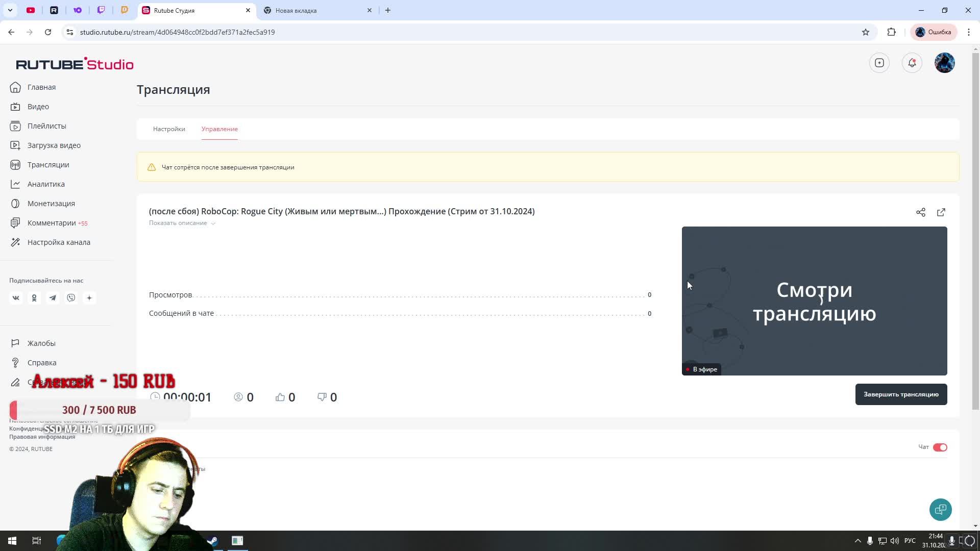Reload the page
Image resolution: width=980 pixels, height=551 pixels.
click(x=48, y=32)
